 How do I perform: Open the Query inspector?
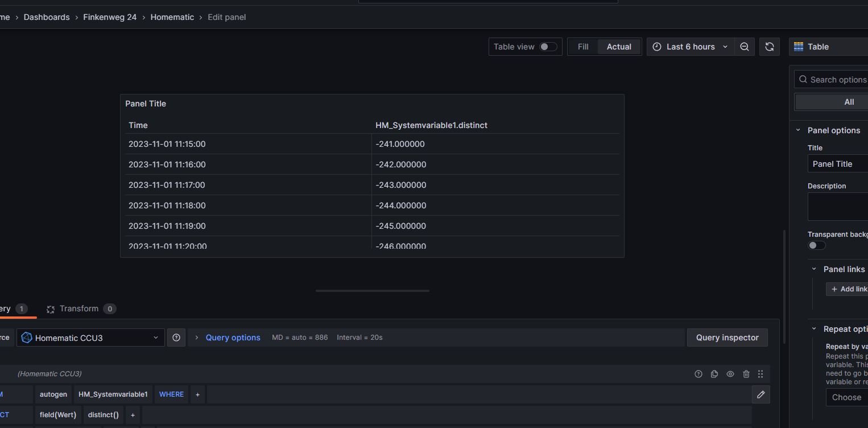pyautogui.click(x=727, y=338)
